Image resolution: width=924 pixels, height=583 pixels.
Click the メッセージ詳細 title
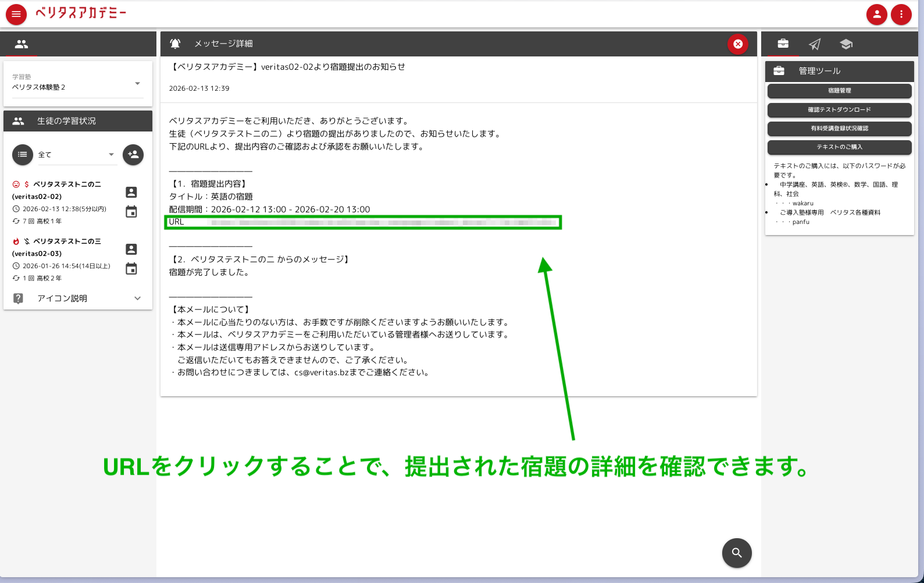(x=223, y=44)
